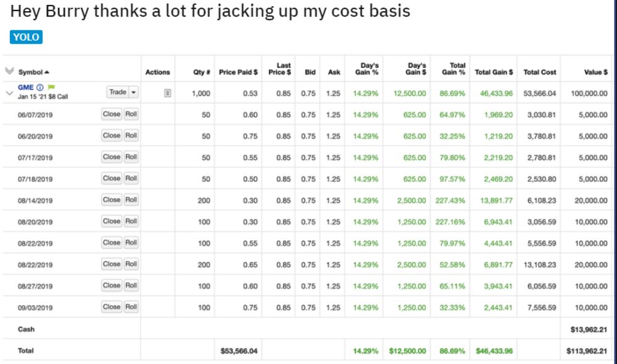The height and width of the screenshot is (364, 617).
Task: Close the 09/03/2019 lot
Action: (111, 307)
